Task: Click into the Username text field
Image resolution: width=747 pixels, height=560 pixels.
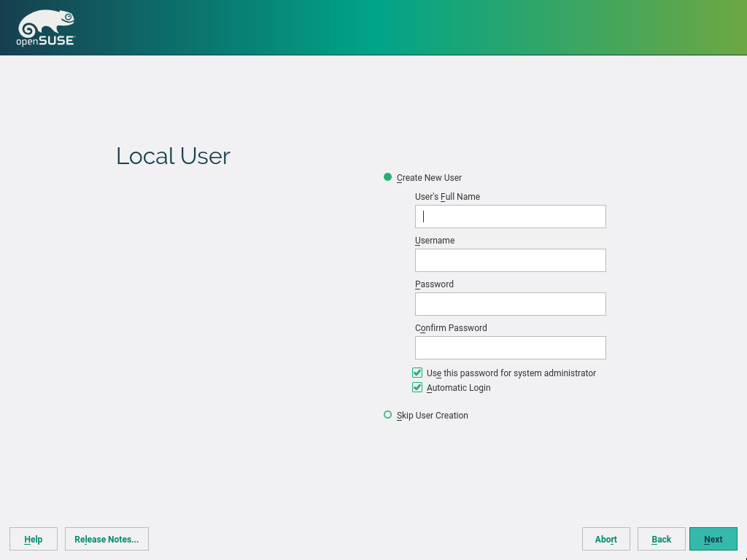Action: click(510, 260)
